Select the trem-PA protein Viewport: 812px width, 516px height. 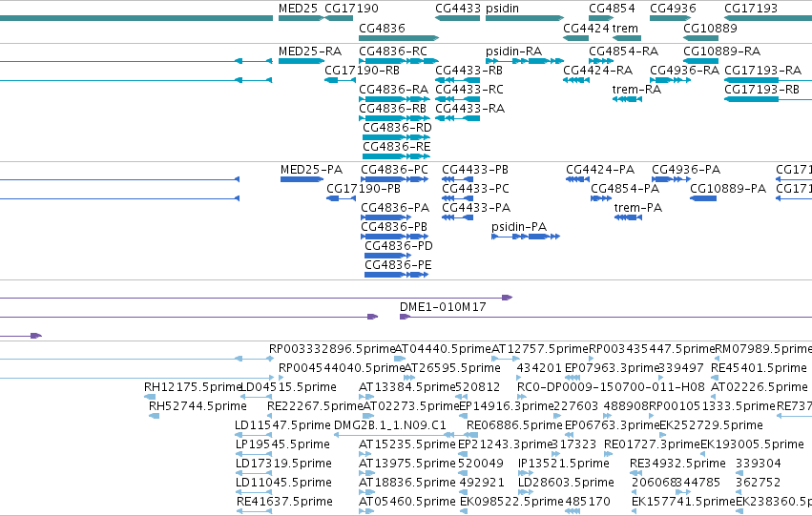(x=628, y=217)
